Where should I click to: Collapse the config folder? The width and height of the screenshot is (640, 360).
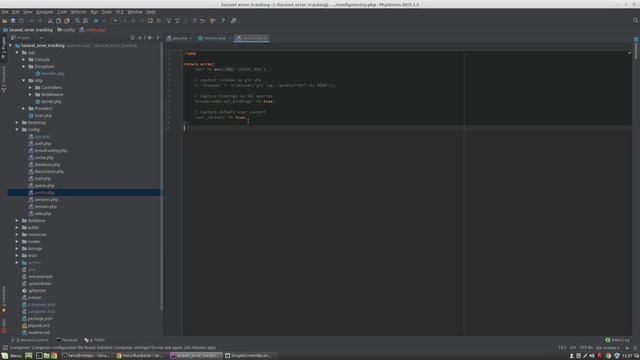(x=17, y=129)
